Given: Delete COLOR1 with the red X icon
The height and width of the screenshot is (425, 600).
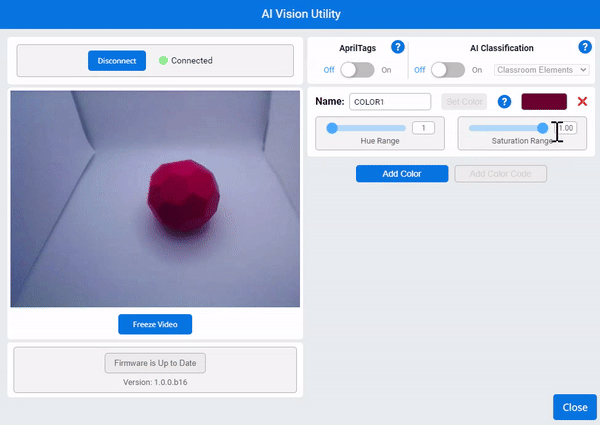Looking at the screenshot, I should tap(582, 102).
